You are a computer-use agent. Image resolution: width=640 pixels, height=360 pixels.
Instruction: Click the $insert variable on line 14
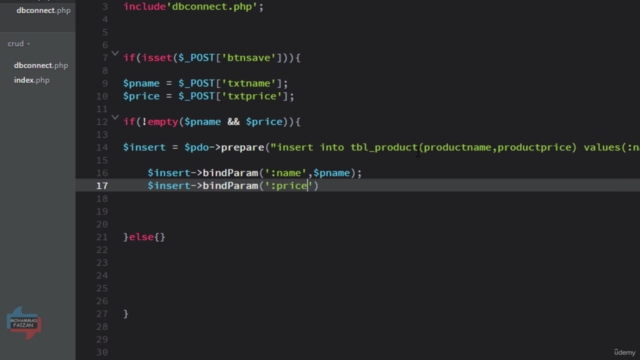tap(144, 147)
